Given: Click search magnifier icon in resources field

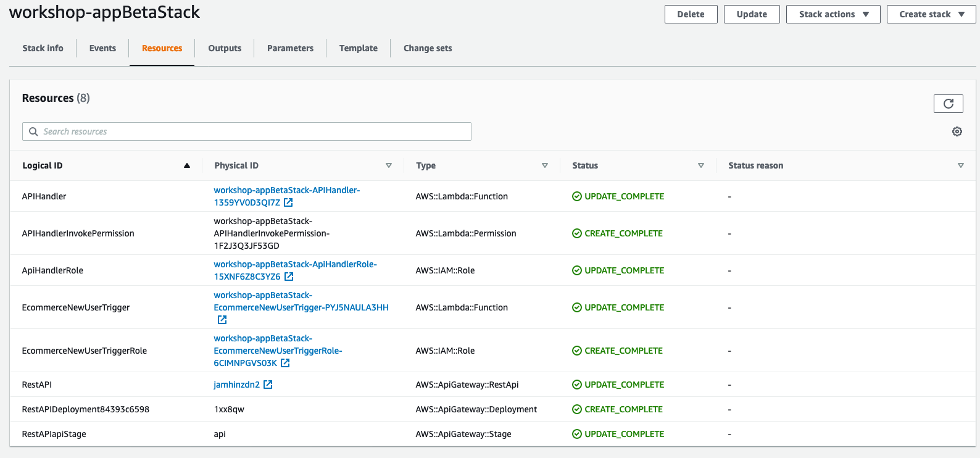Looking at the screenshot, I should click(33, 131).
